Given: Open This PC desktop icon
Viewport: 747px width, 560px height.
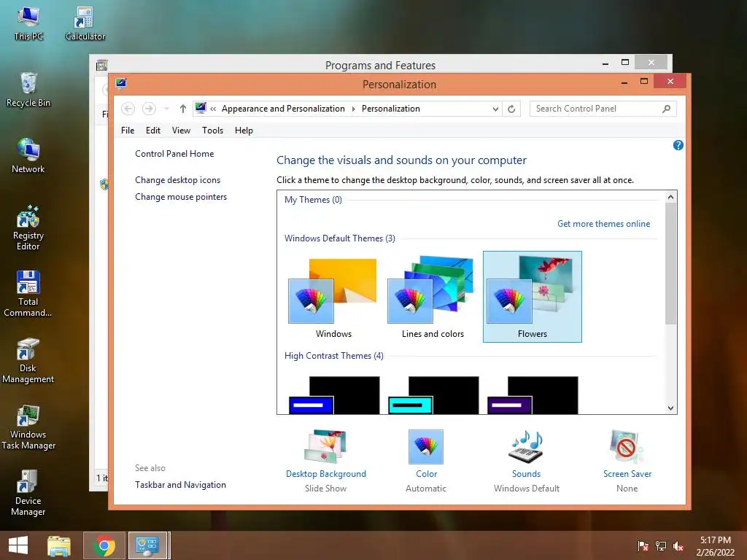Looking at the screenshot, I should [x=28, y=24].
